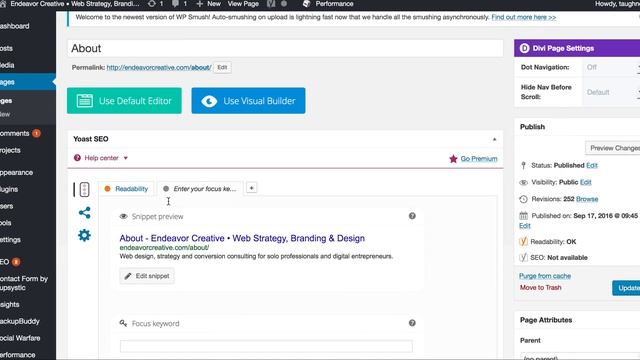The image size is (640, 360).
Task: Click the Help center question mark icon
Action: coord(77,158)
